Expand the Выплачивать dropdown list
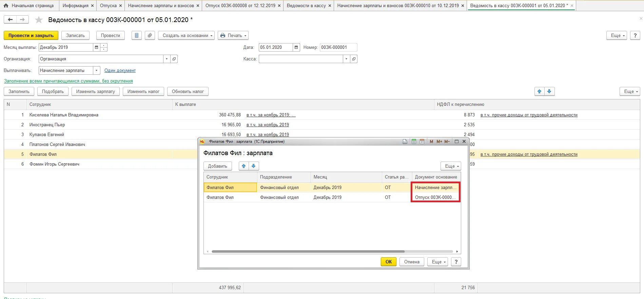The width and height of the screenshot is (644, 299). 97,71
